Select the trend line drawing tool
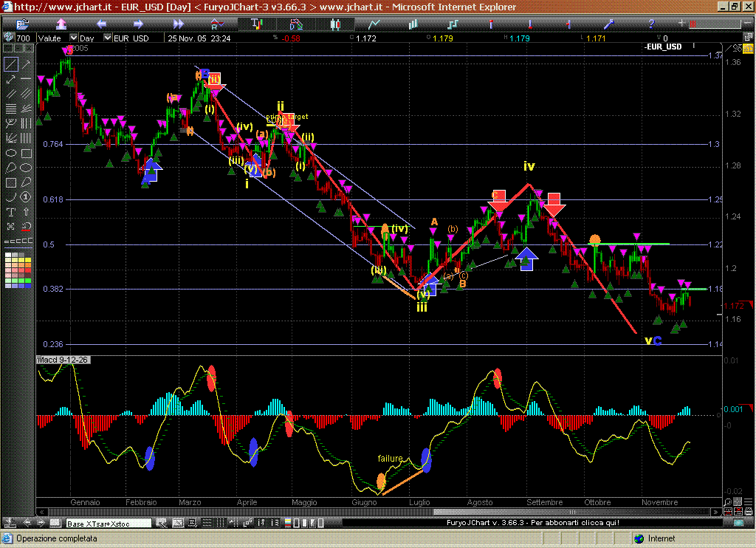Image resolution: width=756 pixels, height=548 pixels. coord(10,65)
